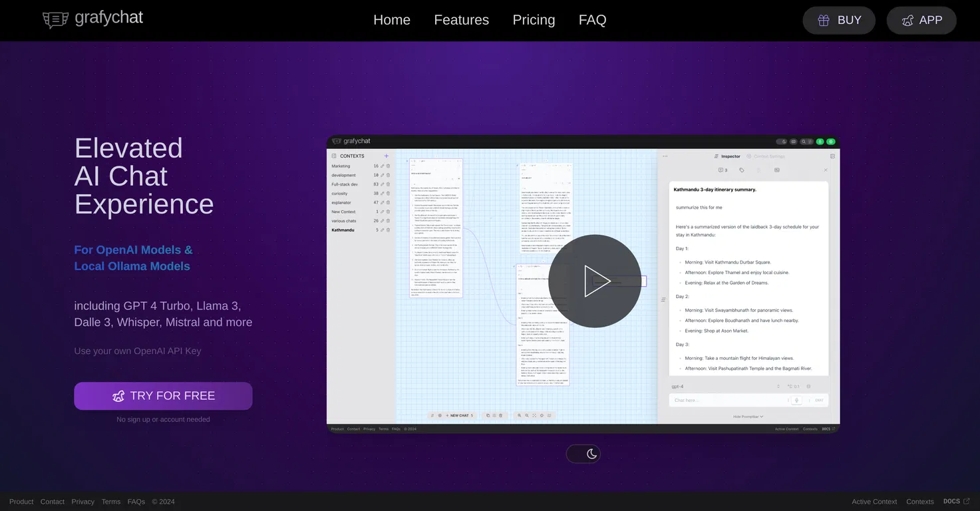Click Active Context in the page footer
This screenshot has width=980, height=511.
pyautogui.click(x=874, y=502)
